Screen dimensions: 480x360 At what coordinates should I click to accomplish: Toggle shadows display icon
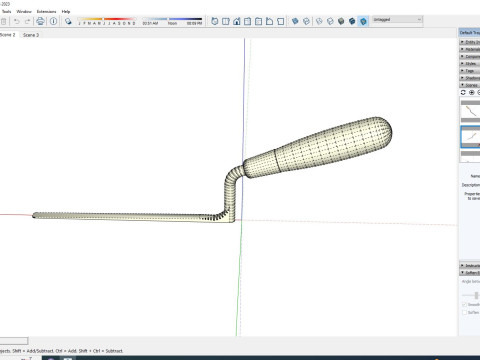68,22
